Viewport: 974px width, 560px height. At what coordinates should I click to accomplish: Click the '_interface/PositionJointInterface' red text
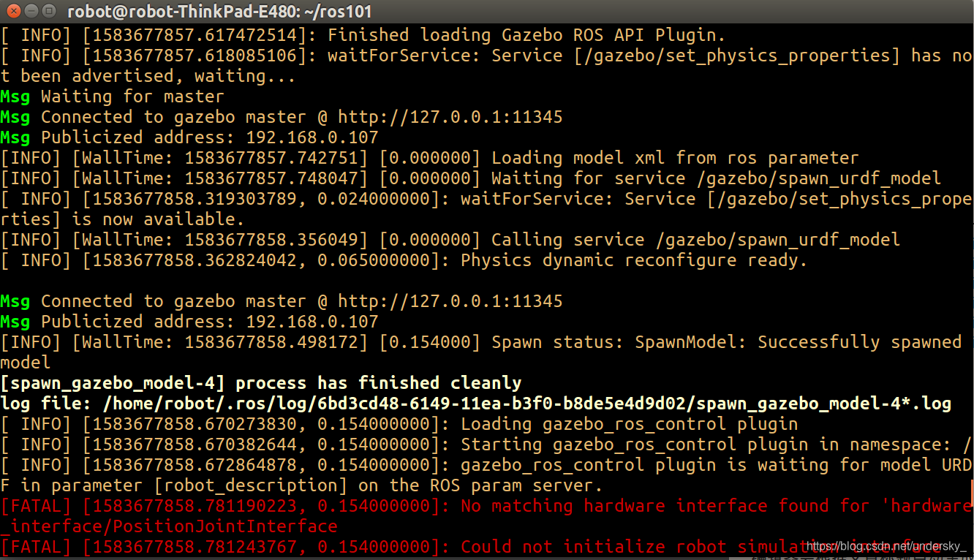pyautogui.click(x=169, y=526)
